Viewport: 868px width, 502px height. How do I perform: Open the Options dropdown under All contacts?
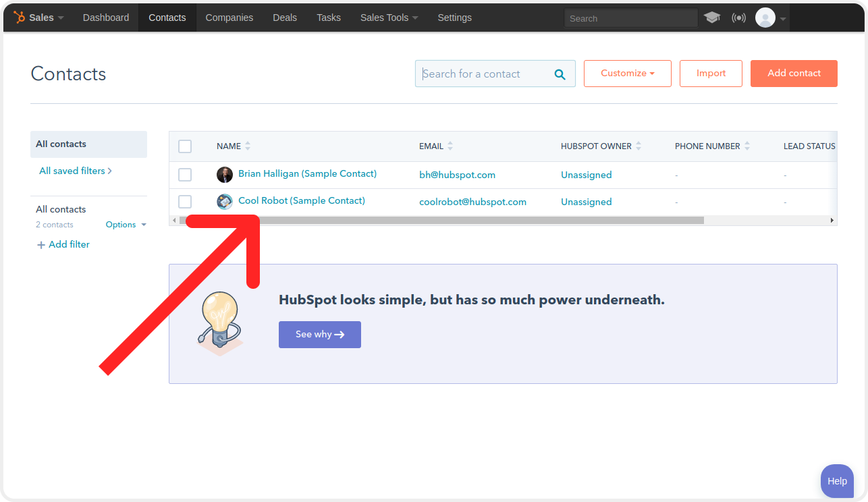(126, 225)
